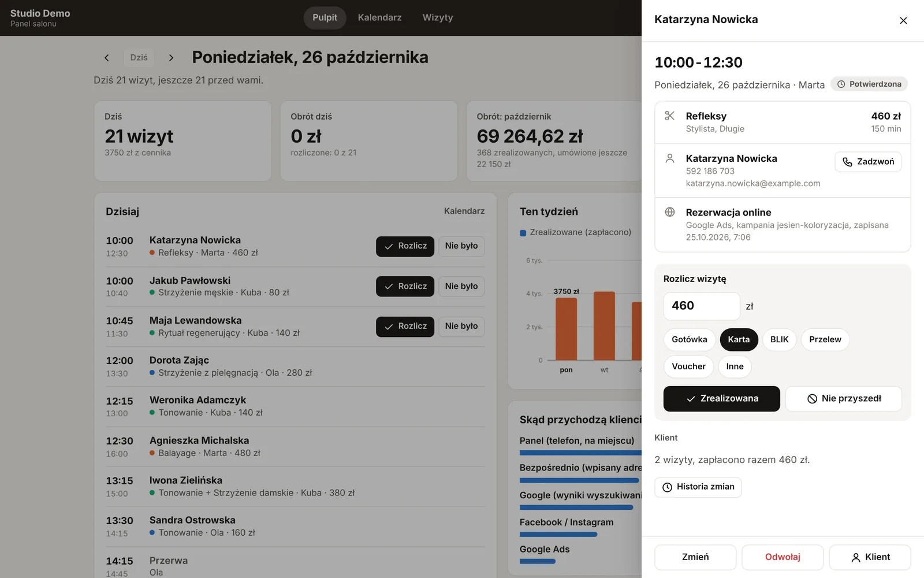Switch to Kalendarz tab
Image resolution: width=924 pixels, height=578 pixels.
point(379,18)
